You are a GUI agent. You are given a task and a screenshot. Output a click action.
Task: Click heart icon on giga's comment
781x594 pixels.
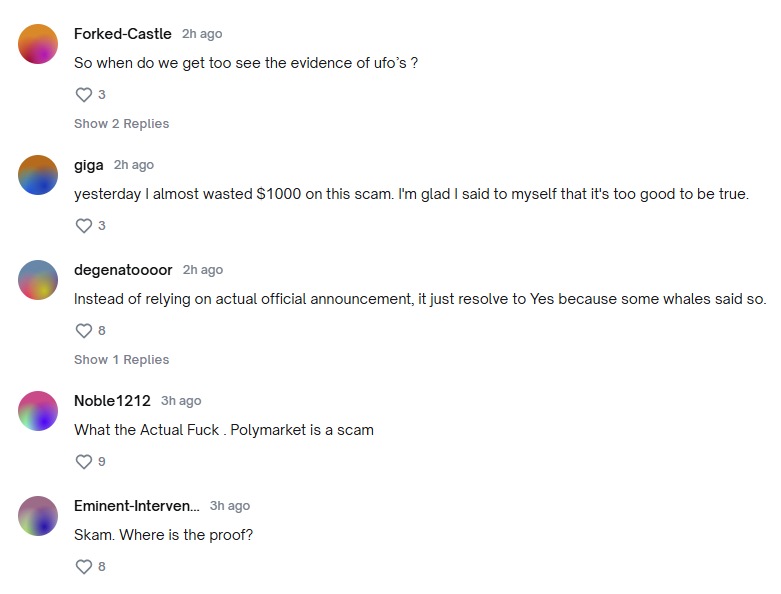[x=84, y=226]
